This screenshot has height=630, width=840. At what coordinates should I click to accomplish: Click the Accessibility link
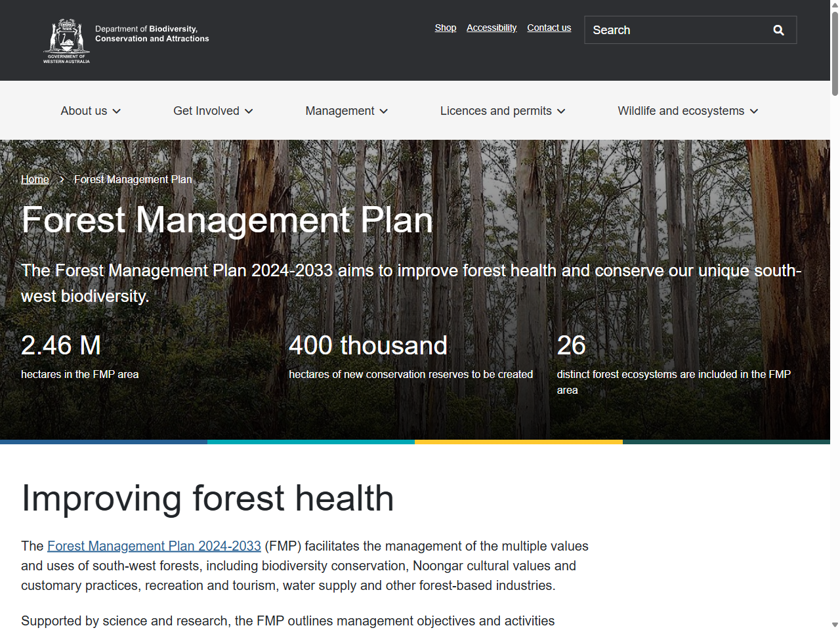tap(491, 28)
